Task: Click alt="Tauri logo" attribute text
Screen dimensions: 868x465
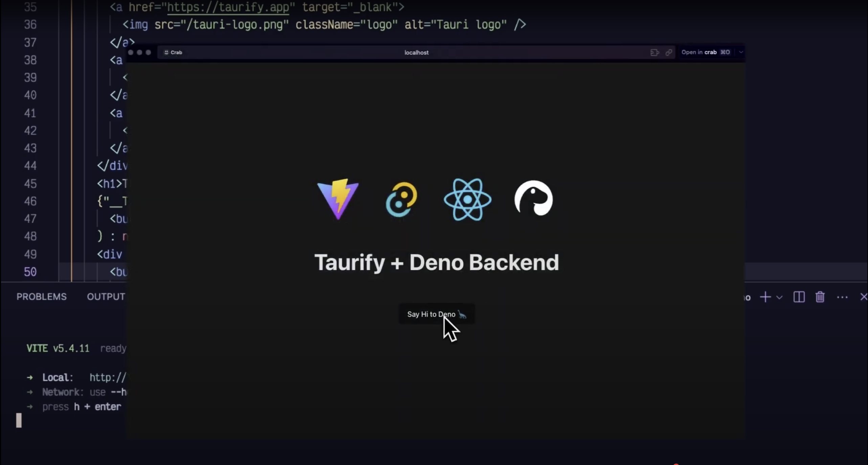Action: coord(455,25)
